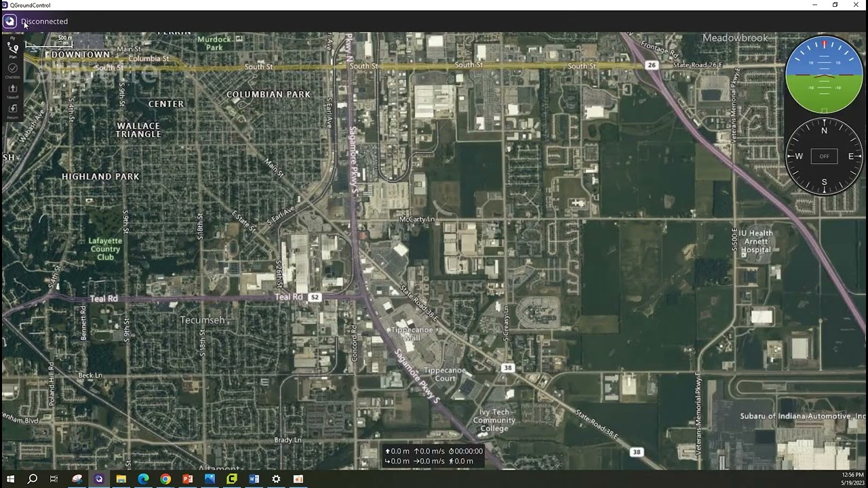868x488 pixels.
Task: Open the Snipping Tool taskbar icon
Action: [77, 479]
